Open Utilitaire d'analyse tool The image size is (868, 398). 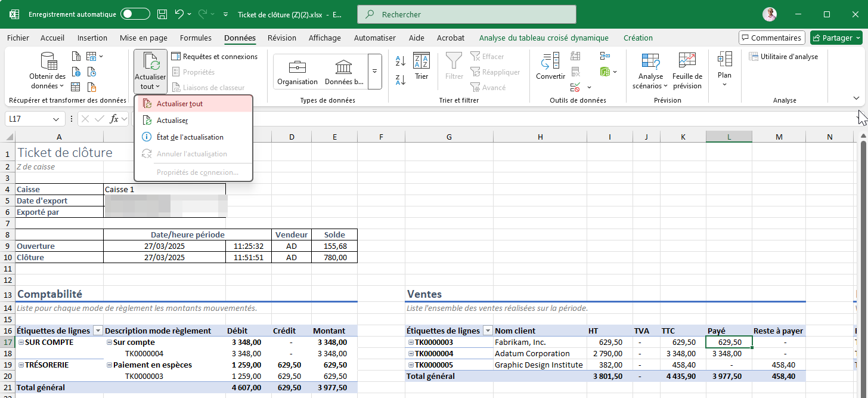[783, 57]
